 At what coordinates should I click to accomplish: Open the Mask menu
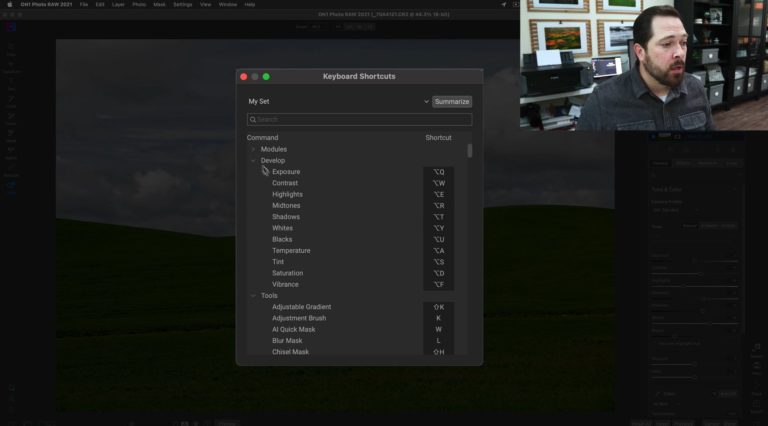pyautogui.click(x=159, y=4)
